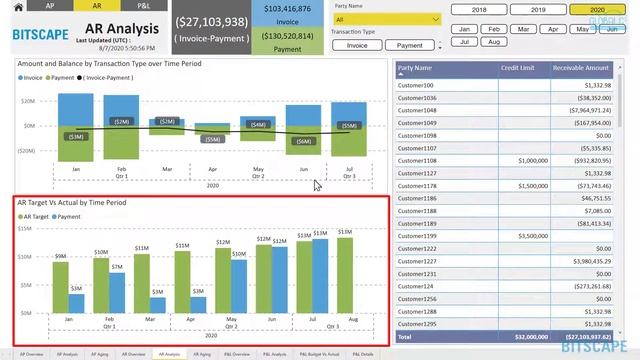
Task: Toggle the Feb month filter
Action: click(494, 29)
